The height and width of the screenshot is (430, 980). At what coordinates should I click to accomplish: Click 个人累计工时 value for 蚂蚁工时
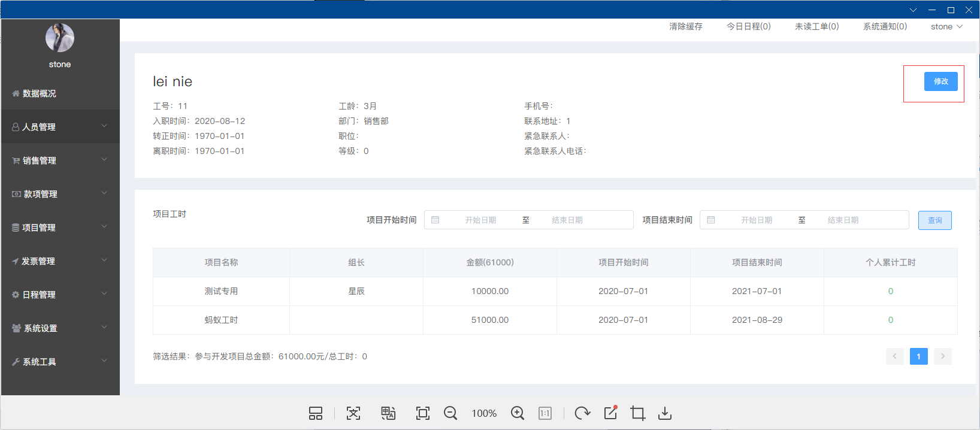pos(891,320)
